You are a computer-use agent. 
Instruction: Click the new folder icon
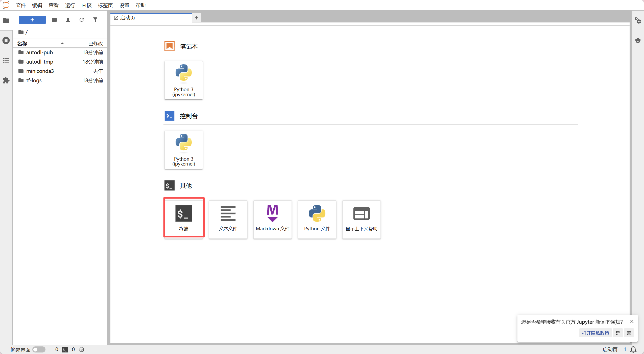coord(54,20)
